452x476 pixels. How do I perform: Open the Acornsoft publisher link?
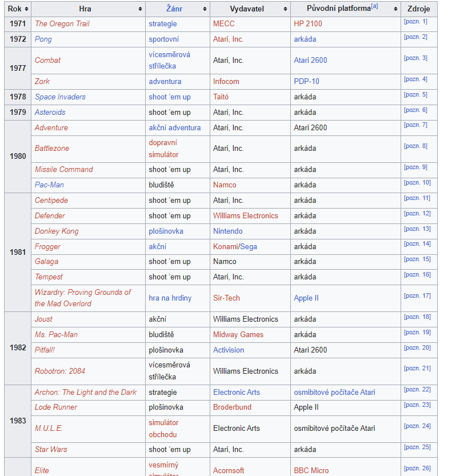point(228,470)
